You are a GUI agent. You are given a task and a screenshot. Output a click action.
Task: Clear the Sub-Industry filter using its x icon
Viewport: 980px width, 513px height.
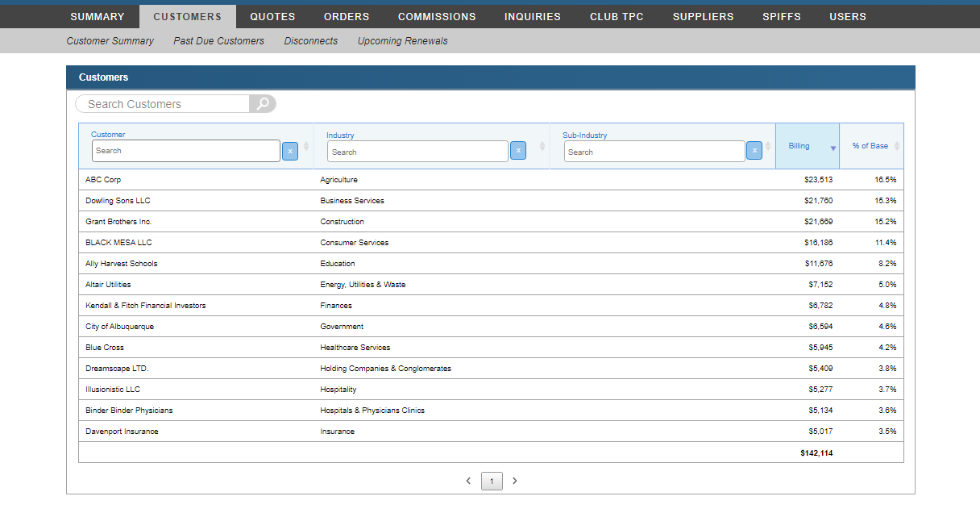coord(754,151)
